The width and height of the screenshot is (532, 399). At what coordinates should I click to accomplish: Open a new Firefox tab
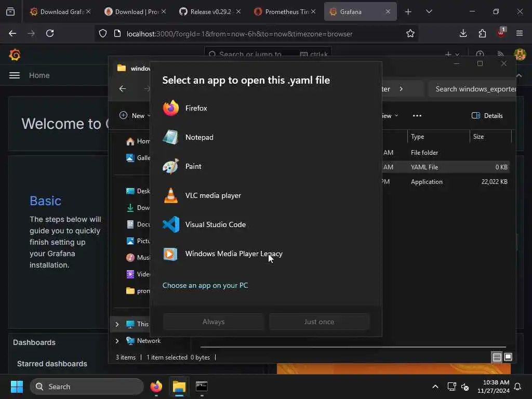coord(408,12)
